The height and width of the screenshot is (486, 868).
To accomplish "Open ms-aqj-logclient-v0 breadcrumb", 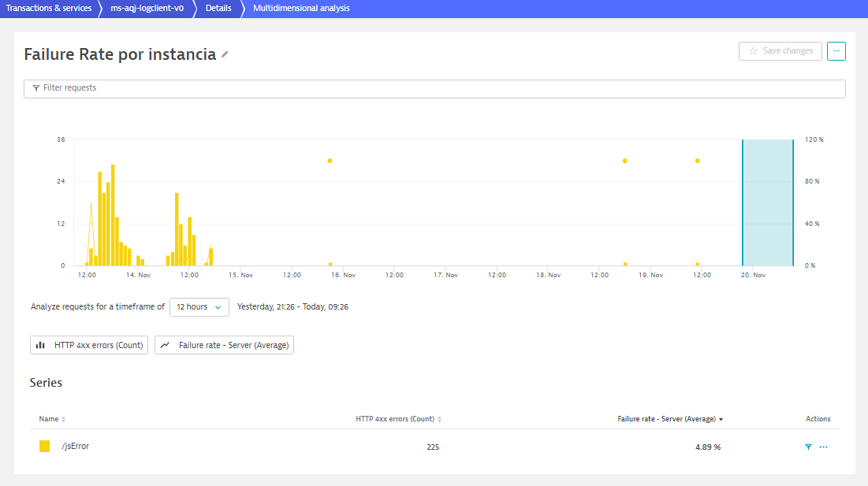I will click(x=147, y=9).
